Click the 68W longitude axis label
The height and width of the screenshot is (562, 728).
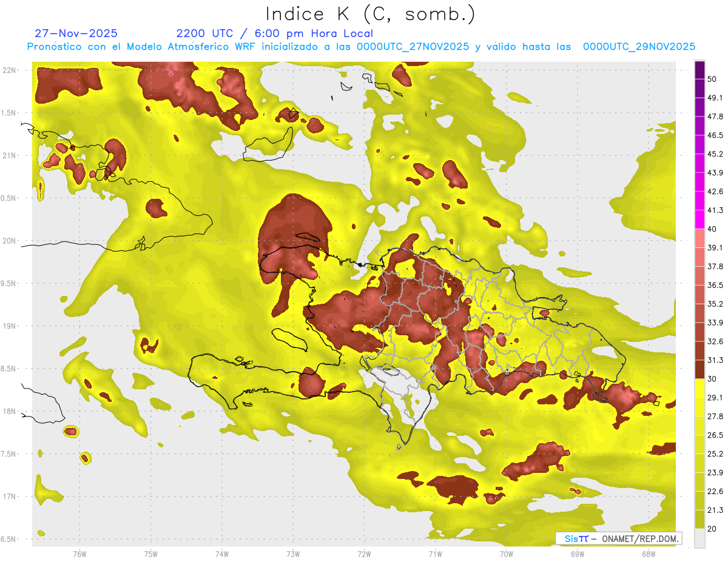tap(648, 554)
